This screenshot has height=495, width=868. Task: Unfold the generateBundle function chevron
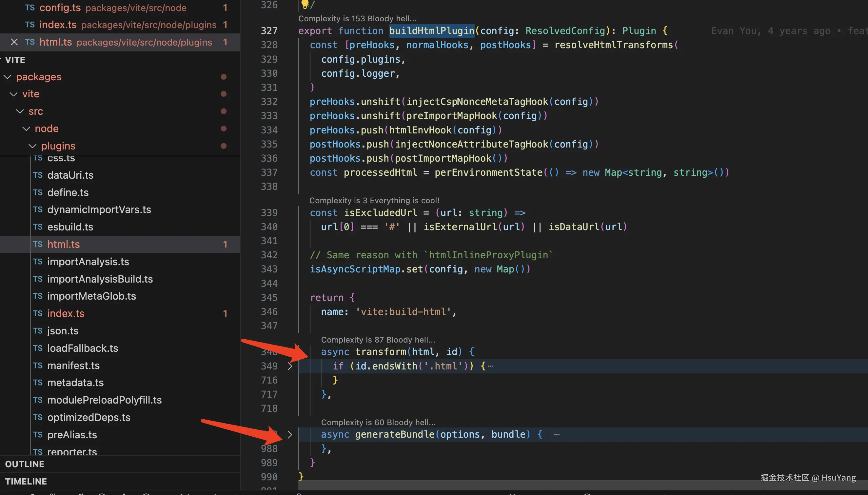click(x=290, y=434)
